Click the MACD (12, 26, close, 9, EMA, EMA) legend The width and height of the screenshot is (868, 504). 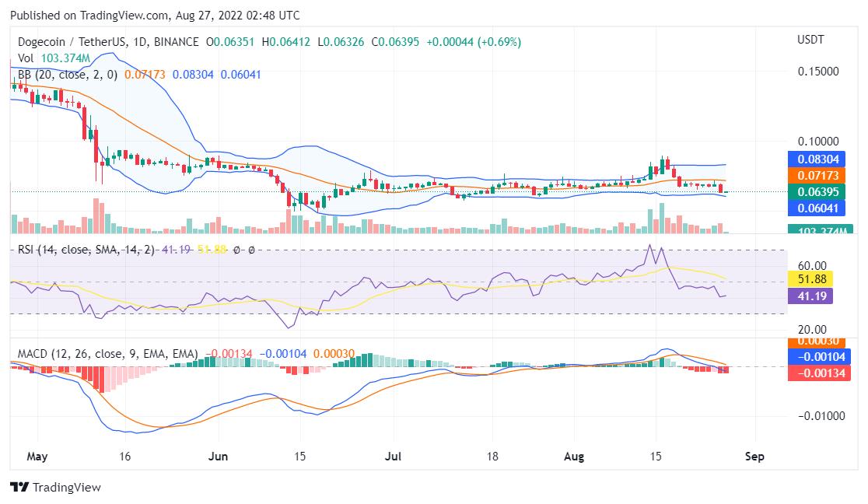(x=108, y=354)
